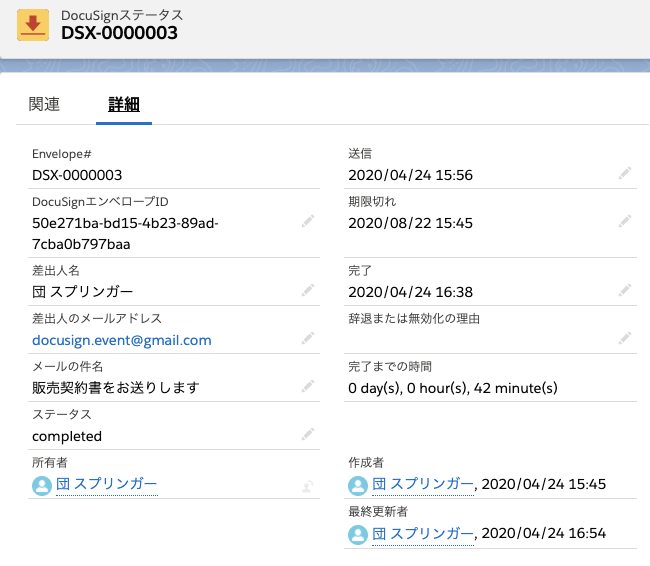Click the sender name under 差出人名
The image size is (650, 566).
click(x=82, y=292)
